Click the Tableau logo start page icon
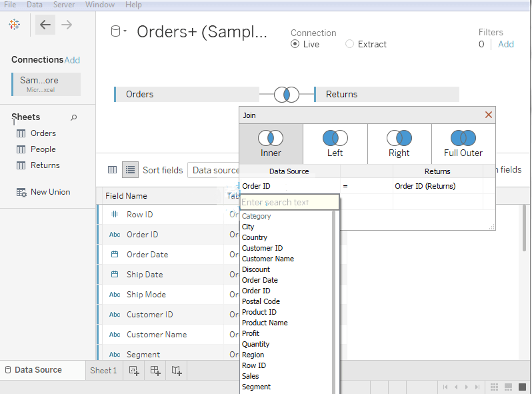The image size is (532, 394). [x=14, y=25]
